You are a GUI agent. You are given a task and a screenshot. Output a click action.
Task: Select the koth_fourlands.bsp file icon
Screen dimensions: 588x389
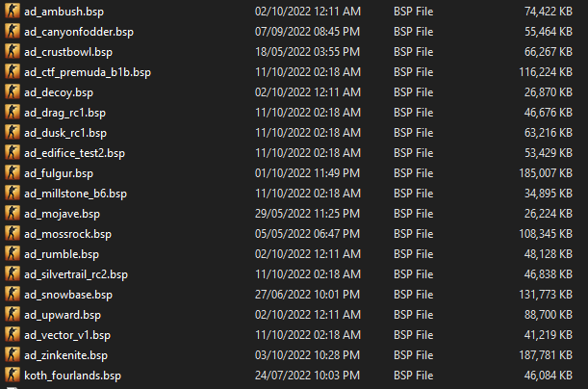[12, 376]
